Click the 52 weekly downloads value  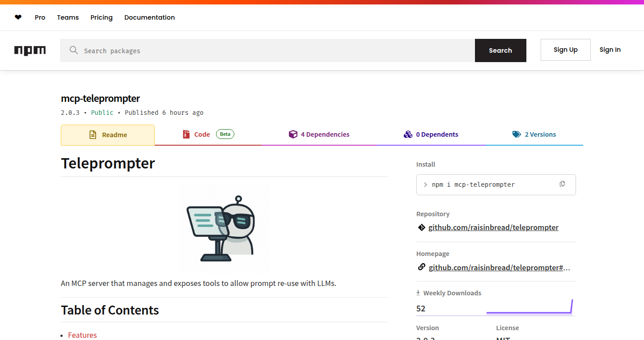point(421,309)
